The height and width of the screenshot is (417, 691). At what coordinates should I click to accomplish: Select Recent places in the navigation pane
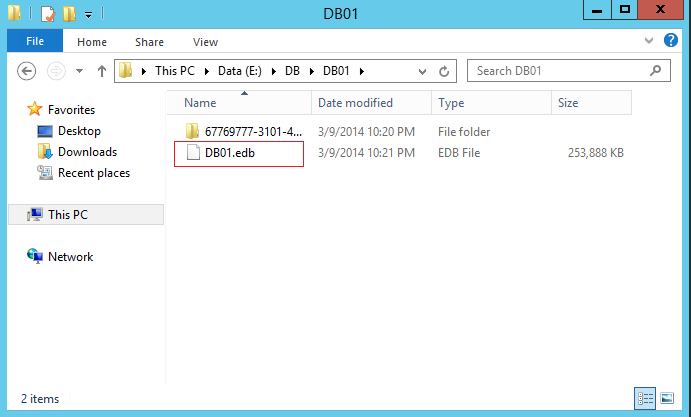(x=94, y=173)
